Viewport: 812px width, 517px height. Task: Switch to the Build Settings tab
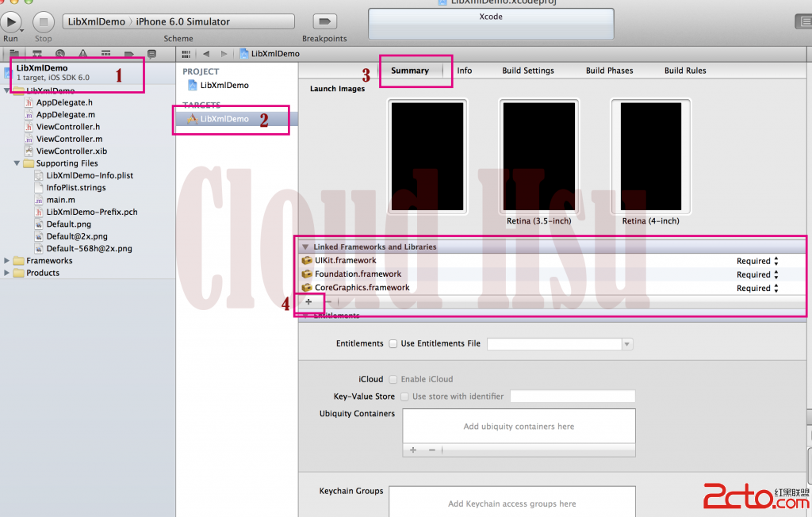point(527,71)
